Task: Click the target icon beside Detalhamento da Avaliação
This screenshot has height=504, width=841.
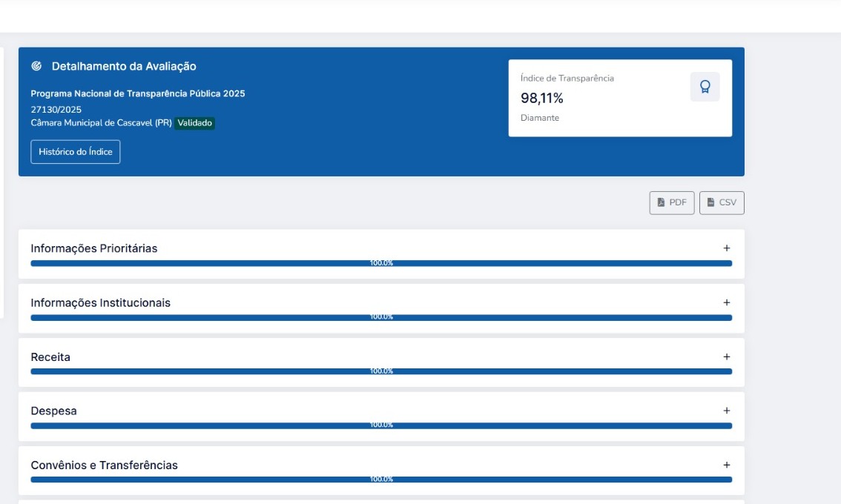Action: 36,67
